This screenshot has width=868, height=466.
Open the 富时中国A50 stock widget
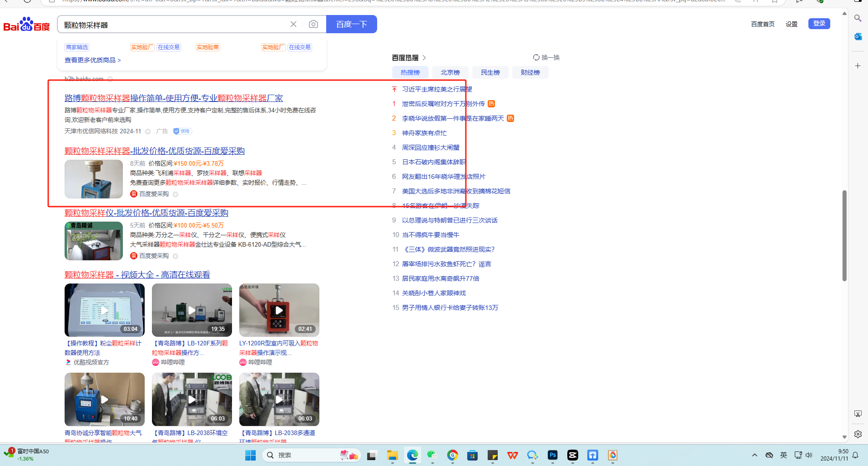tap(27, 455)
